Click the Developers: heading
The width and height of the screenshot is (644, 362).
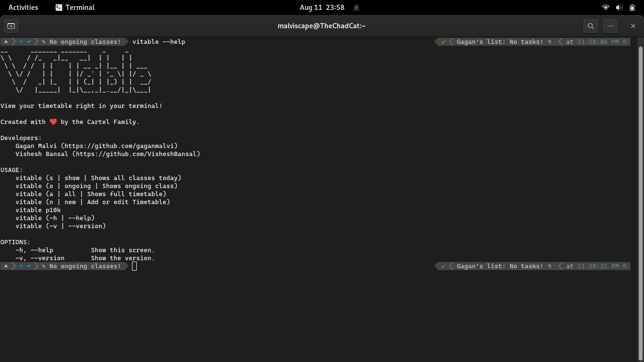point(21,138)
